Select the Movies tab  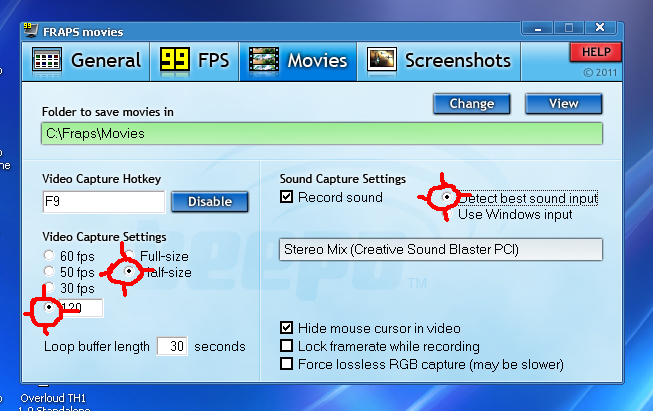point(298,61)
